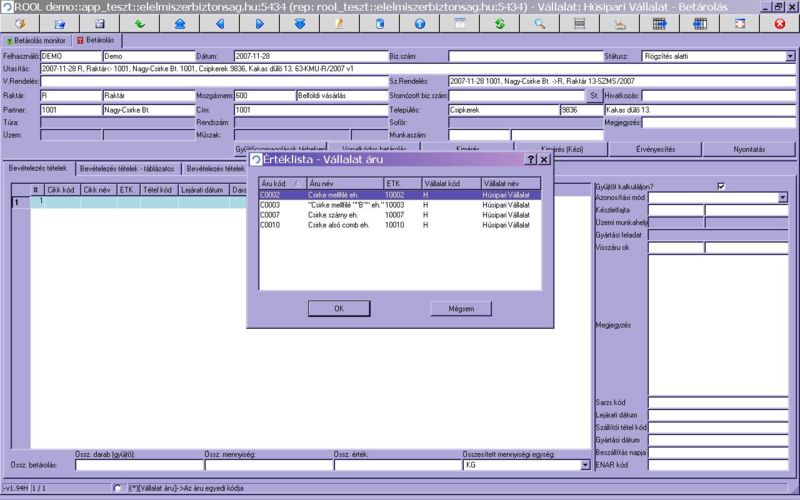Click the Mégsem cancel button

(x=460, y=308)
